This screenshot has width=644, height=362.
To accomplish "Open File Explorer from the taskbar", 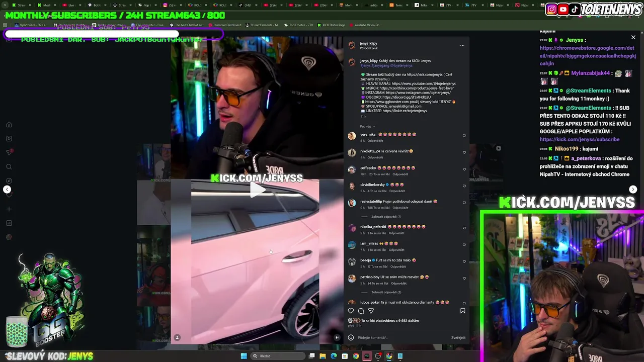I will [323, 356].
